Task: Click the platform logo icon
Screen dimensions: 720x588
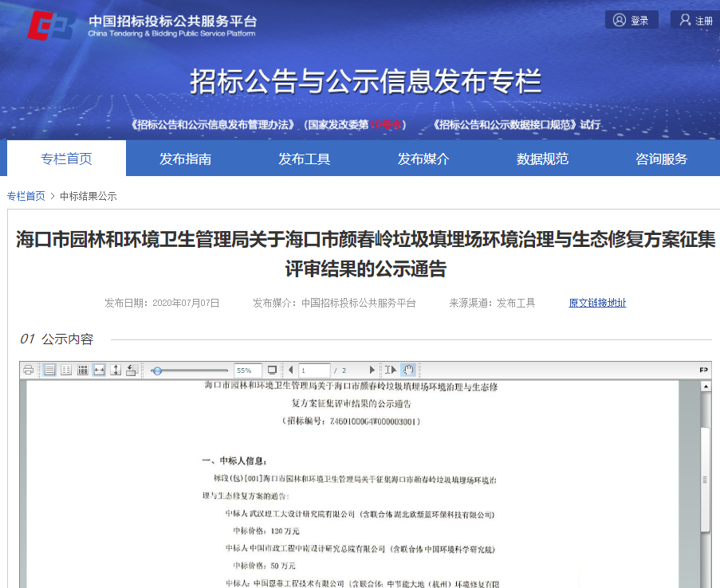Action: (51, 25)
